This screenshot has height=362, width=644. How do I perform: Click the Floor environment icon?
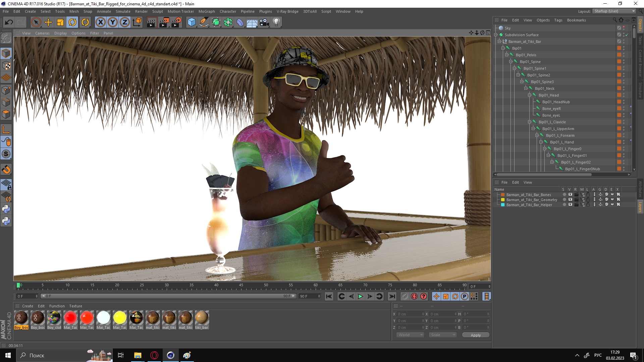pyautogui.click(x=252, y=22)
